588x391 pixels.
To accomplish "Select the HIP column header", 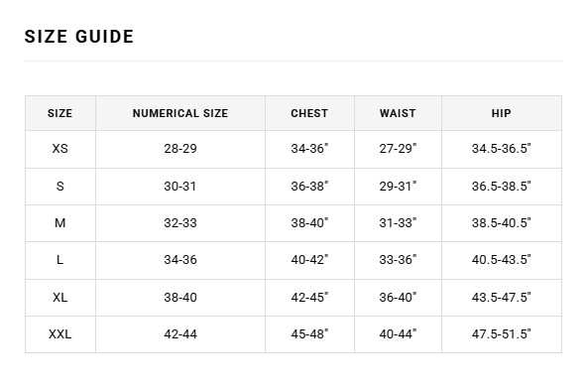I will tap(502, 113).
